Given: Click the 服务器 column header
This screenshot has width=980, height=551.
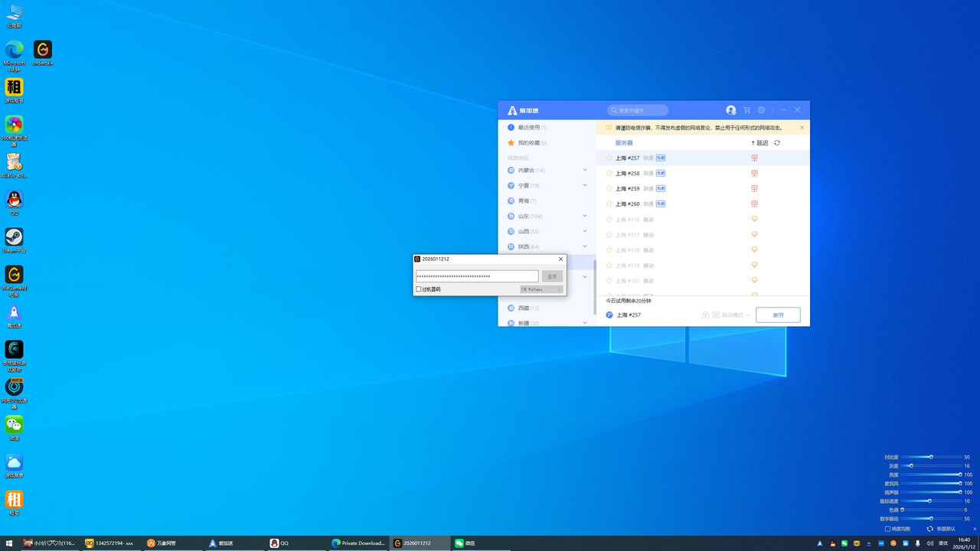Looking at the screenshot, I should (x=624, y=143).
